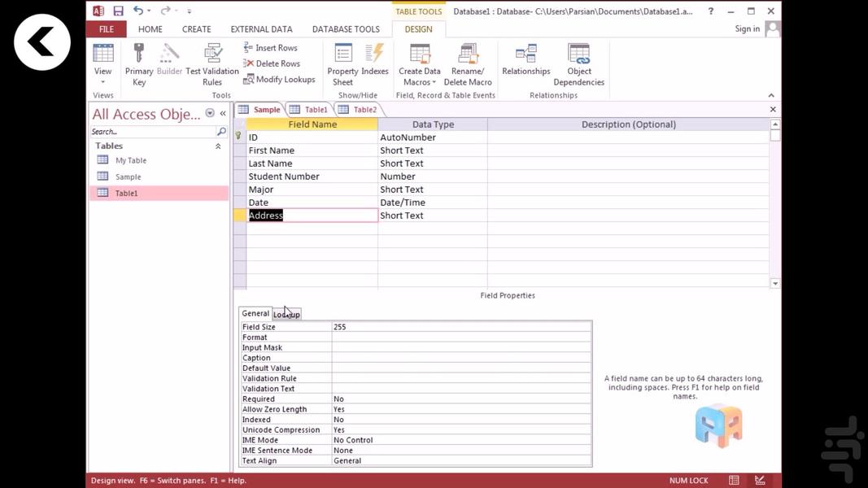The height and width of the screenshot is (488, 868).
Task: Collapse the All Access Objects pane
Action: (x=222, y=114)
